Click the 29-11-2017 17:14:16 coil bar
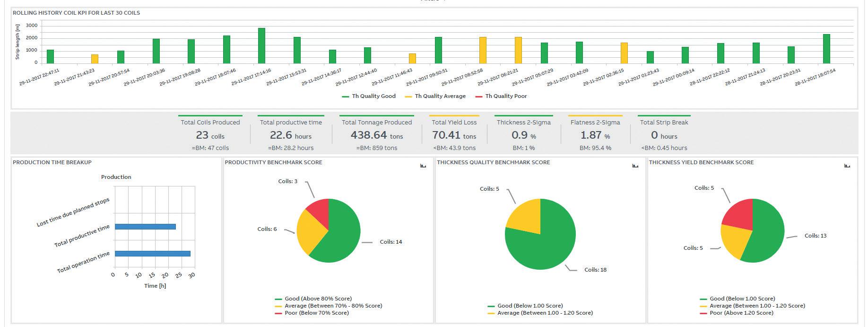 pyautogui.click(x=261, y=45)
